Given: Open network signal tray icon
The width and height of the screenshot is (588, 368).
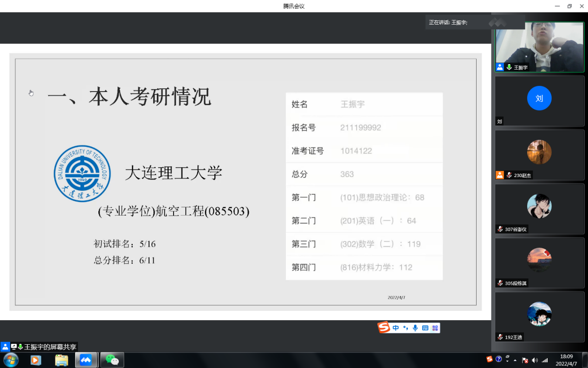Looking at the screenshot, I should point(545,360).
